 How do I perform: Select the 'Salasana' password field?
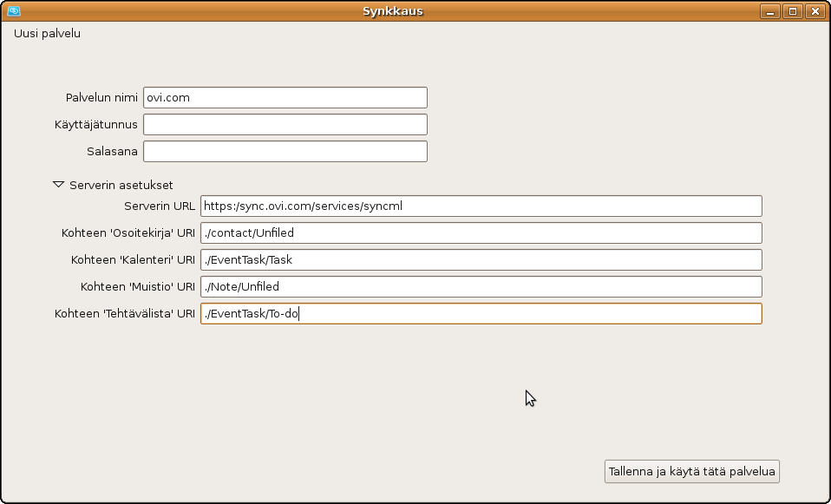point(285,151)
